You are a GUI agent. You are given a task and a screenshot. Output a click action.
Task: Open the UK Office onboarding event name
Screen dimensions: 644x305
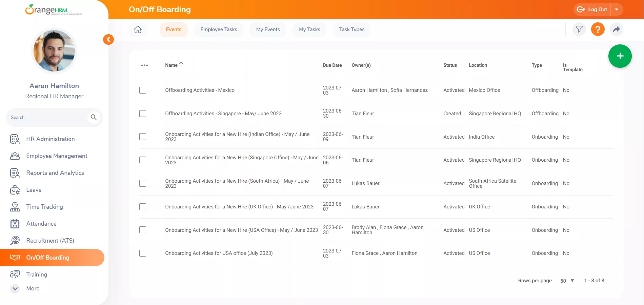coord(239,207)
